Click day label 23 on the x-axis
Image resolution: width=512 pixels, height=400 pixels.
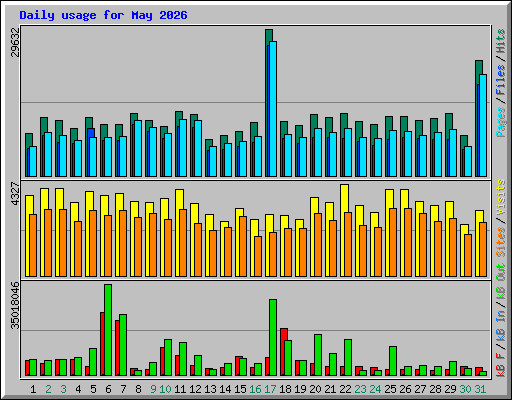pos(360,389)
